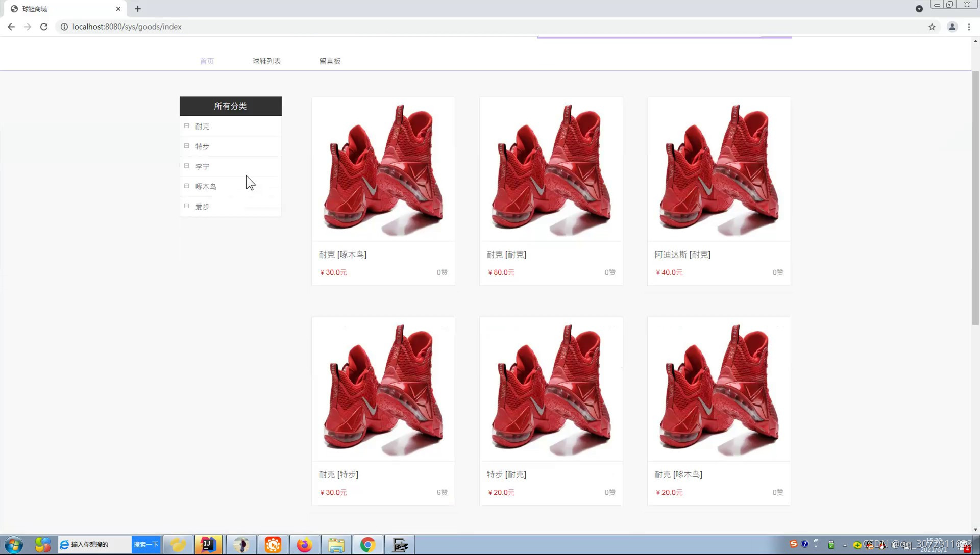Open the 留言板 navigation item
The image size is (980, 555).
coord(330,61)
